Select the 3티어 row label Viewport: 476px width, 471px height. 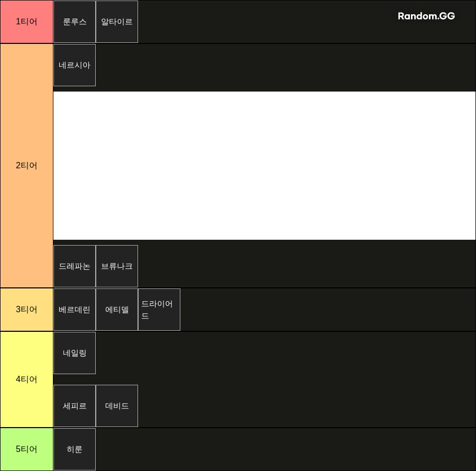pyautogui.click(x=26, y=310)
